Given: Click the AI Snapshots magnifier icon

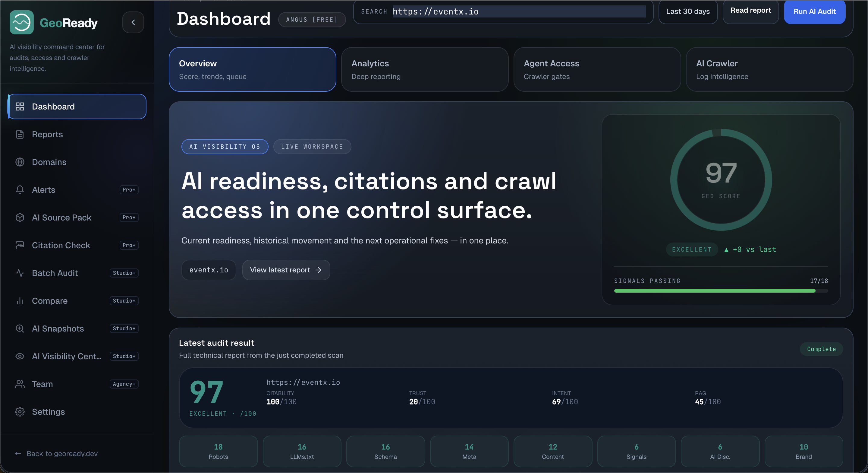Looking at the screenshot, I should pyautogui.click(x=20, y=328).
